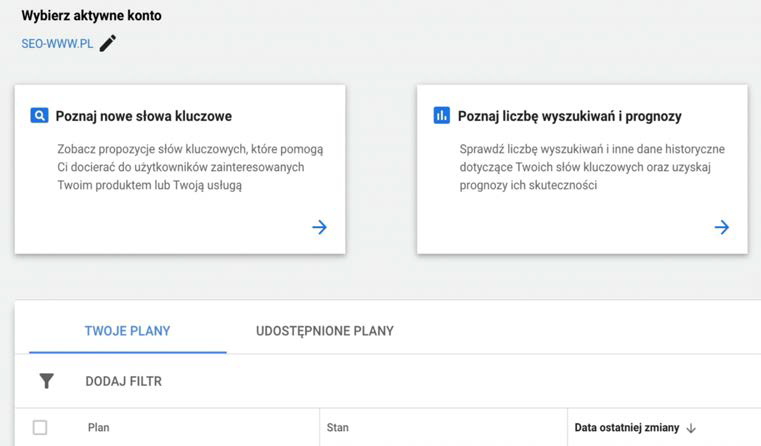Screen dimensions: 761x446
Task: Click the bar chart icon on forecasts card
Action: [441, 116]
